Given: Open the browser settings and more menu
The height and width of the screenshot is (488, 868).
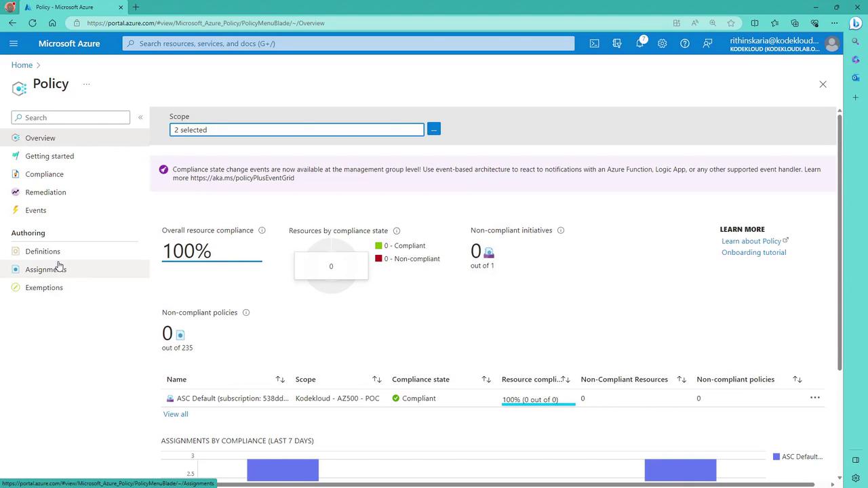Looking at the screenshot, I should click(x=835, y=23).
